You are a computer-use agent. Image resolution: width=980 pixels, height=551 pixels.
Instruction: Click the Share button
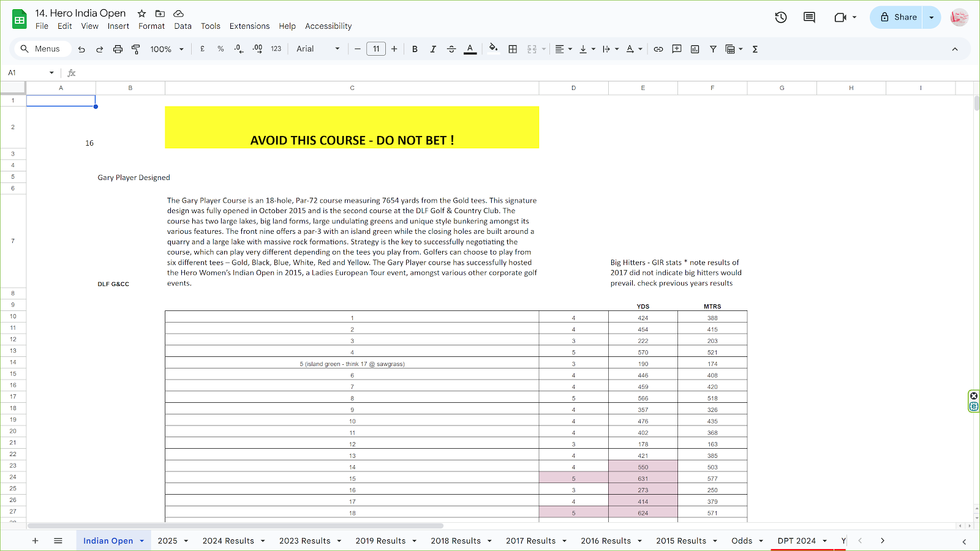[x=897, y=17]
